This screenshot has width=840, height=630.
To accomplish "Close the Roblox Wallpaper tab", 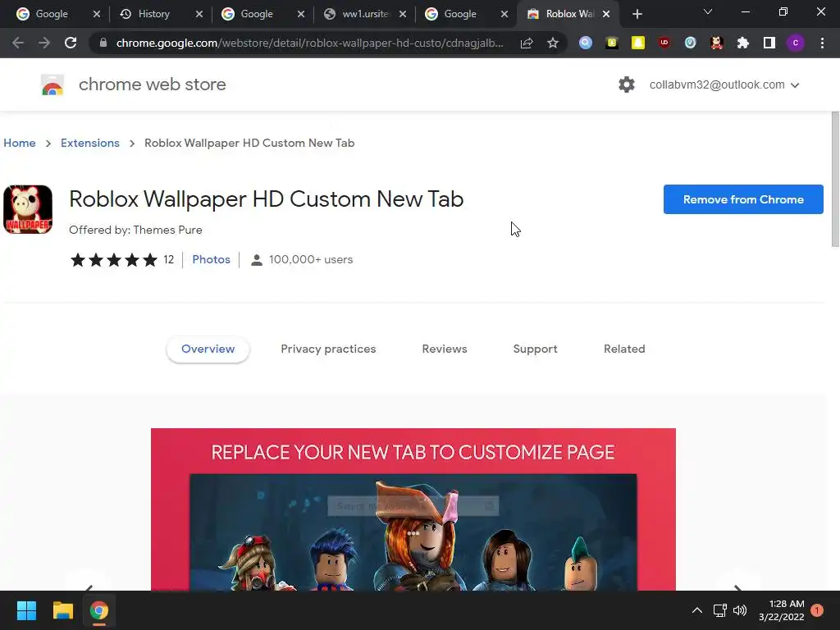I will point(606,14).
